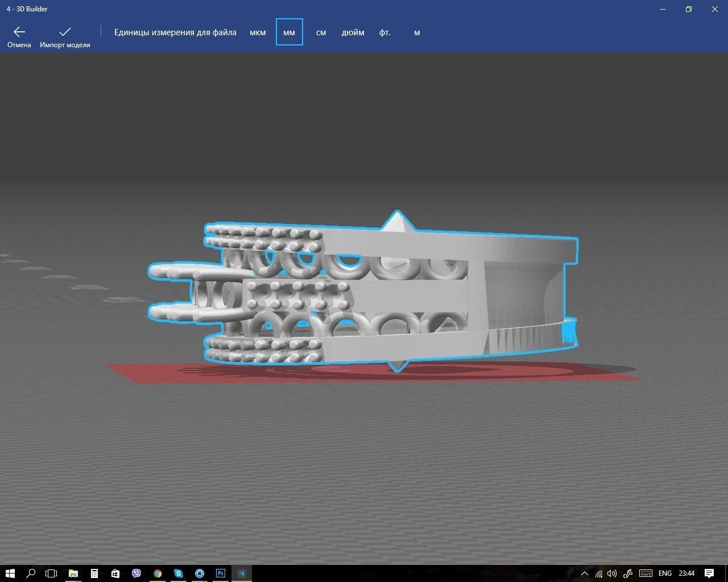The image size is (728, 582).
Task: Select фт. as file units
Action: 385,32
